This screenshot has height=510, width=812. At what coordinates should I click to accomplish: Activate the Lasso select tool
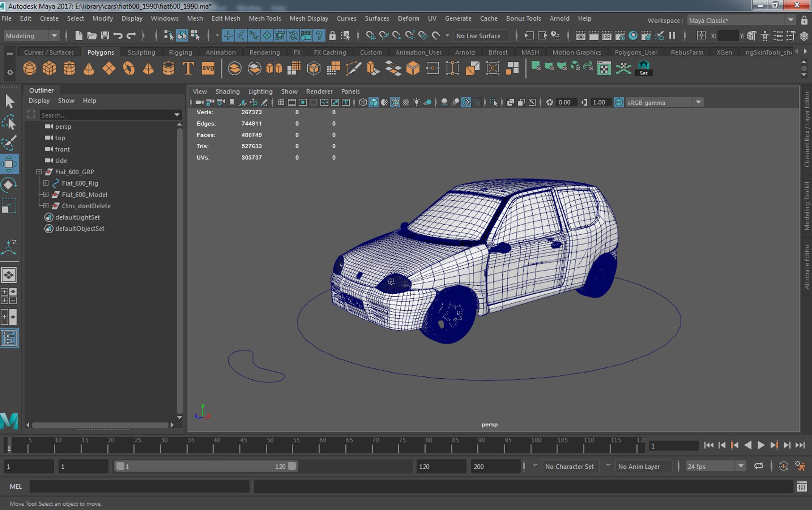point(9,122)
